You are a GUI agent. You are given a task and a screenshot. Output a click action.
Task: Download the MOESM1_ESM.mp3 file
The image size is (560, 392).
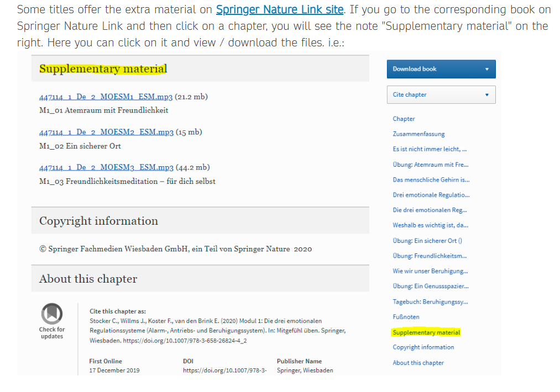pos(106,97)
